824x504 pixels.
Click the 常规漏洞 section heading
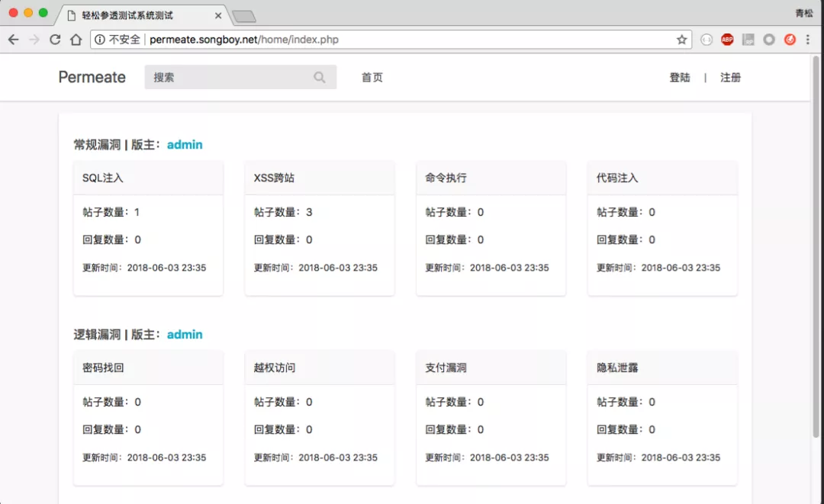pyautogui.click(x=97, y=144)
